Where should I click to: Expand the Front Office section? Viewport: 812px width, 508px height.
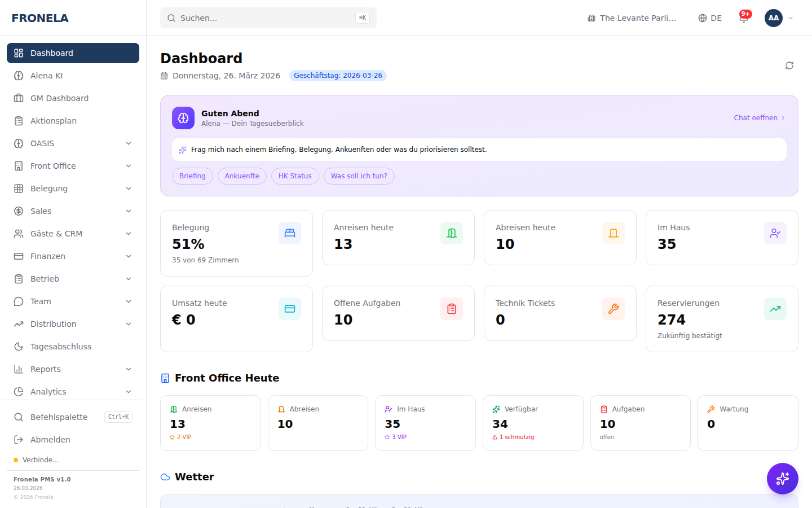click(x=53, y=165)
